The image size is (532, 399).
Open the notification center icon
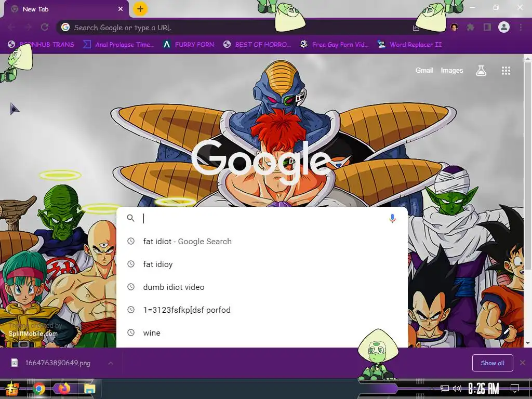point(515,389)
